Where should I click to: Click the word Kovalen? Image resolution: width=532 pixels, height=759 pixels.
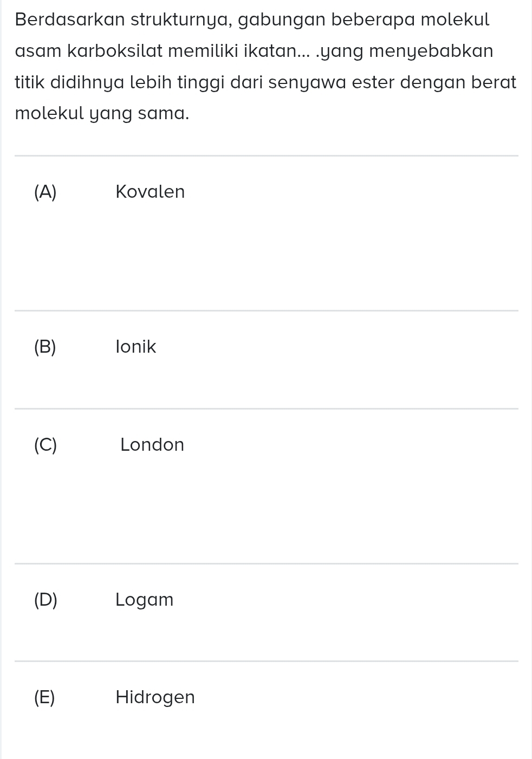[x=150, y=192]
